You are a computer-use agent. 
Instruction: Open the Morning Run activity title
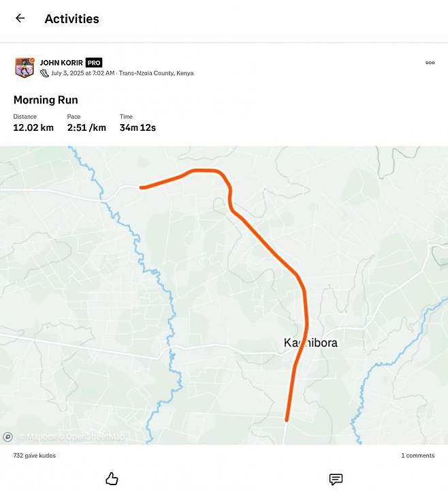tap(46, 100)
